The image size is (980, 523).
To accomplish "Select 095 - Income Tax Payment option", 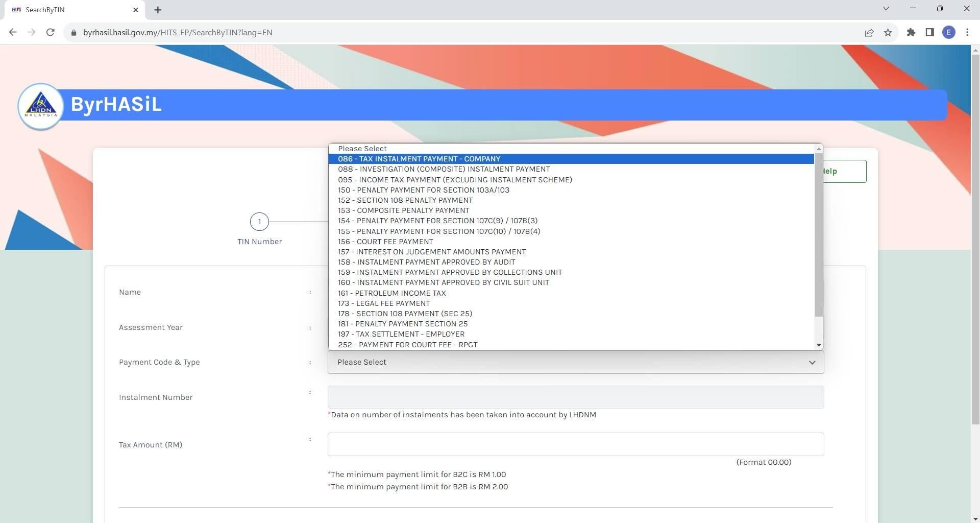I will coord(571,180).
